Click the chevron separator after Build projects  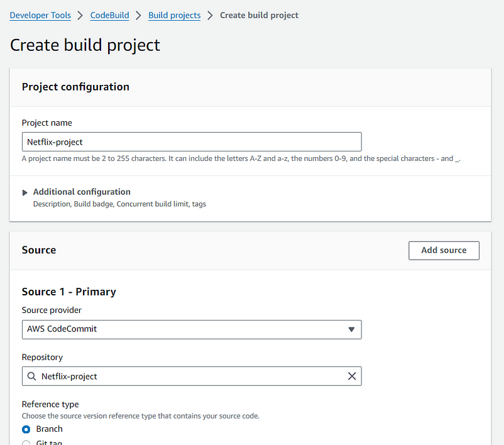pyautogui.click(x=210, y=16)
